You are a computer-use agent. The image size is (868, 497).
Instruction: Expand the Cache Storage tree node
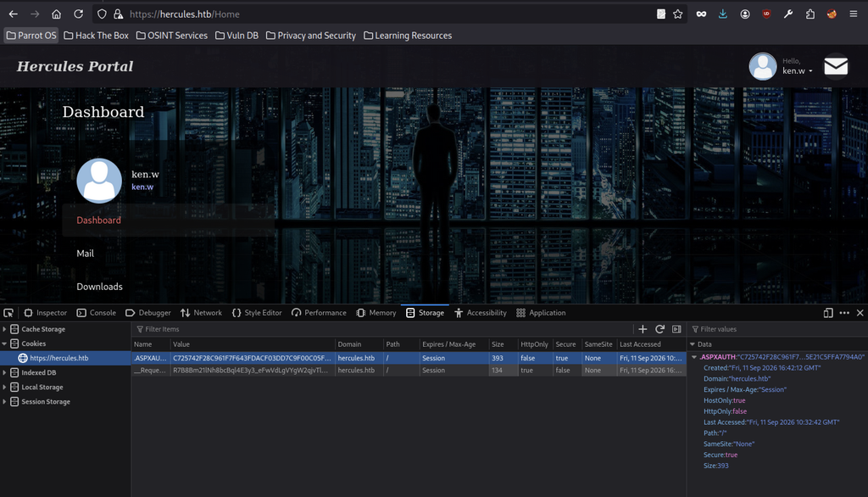coord(4,329)
